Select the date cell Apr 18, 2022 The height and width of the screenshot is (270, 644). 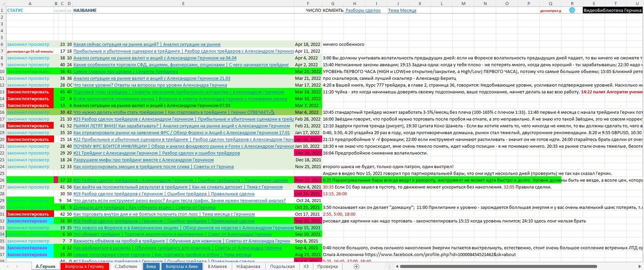point(308,44)
